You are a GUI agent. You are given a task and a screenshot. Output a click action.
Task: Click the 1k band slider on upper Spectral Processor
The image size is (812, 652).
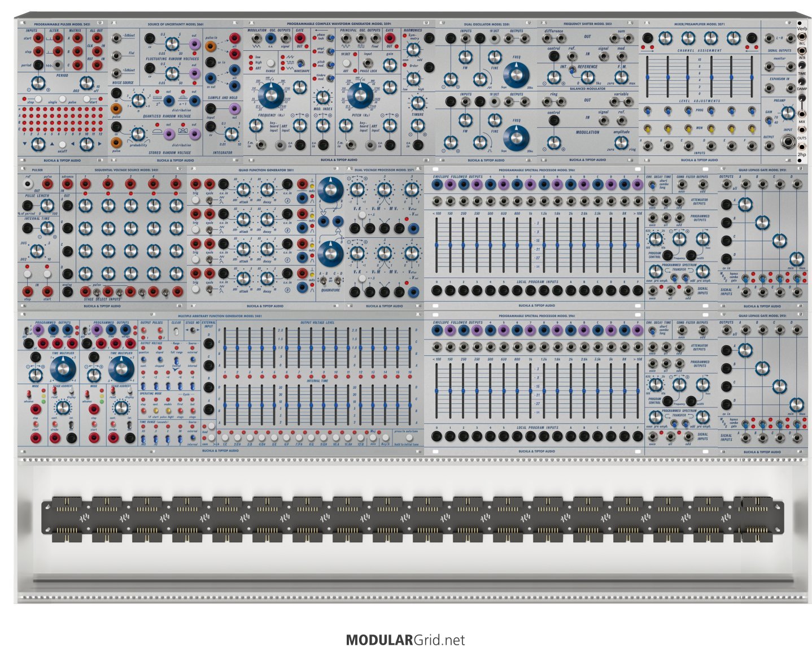[530, 245]
